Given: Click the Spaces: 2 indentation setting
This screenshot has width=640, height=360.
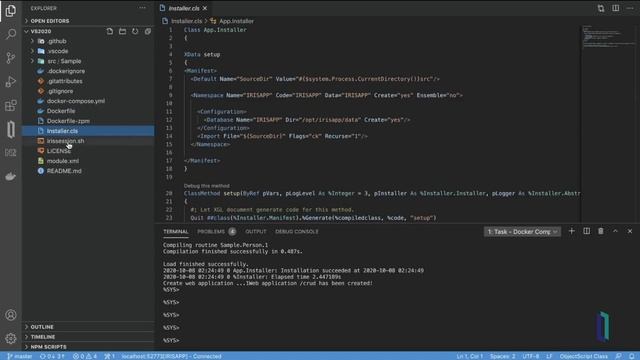Looking at the screenshot, I should coord(502,356).
